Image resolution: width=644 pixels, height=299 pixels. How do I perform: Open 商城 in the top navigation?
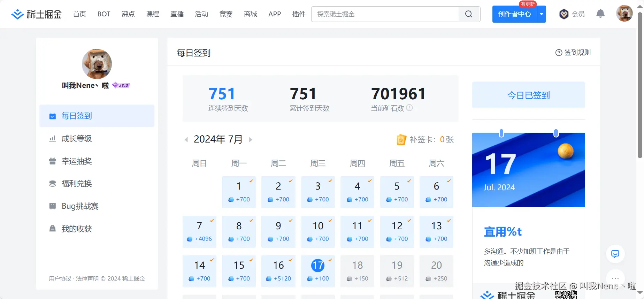pyautogui.click(x=251, y=14)
